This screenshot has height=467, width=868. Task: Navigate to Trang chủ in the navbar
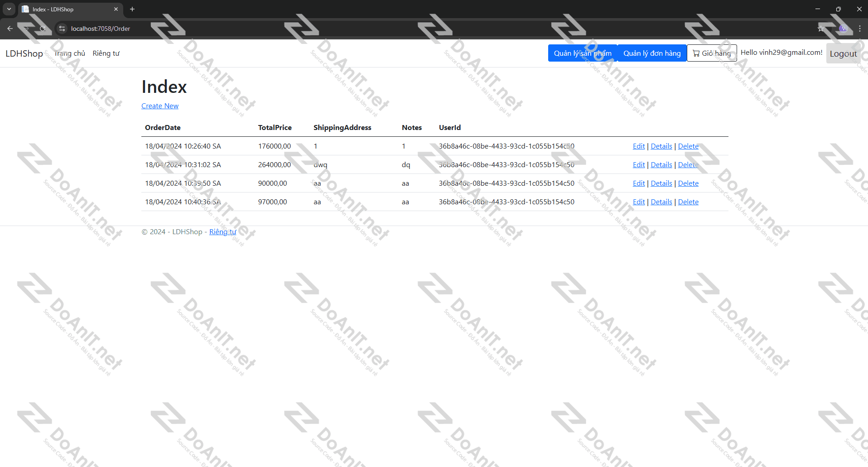click(x=70, y=53)
